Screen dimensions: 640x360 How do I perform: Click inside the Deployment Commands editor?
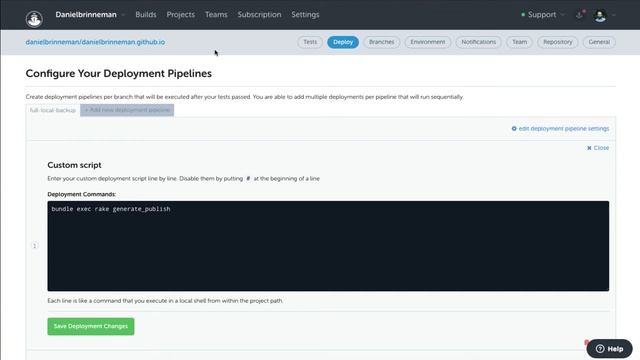(328, 246)
